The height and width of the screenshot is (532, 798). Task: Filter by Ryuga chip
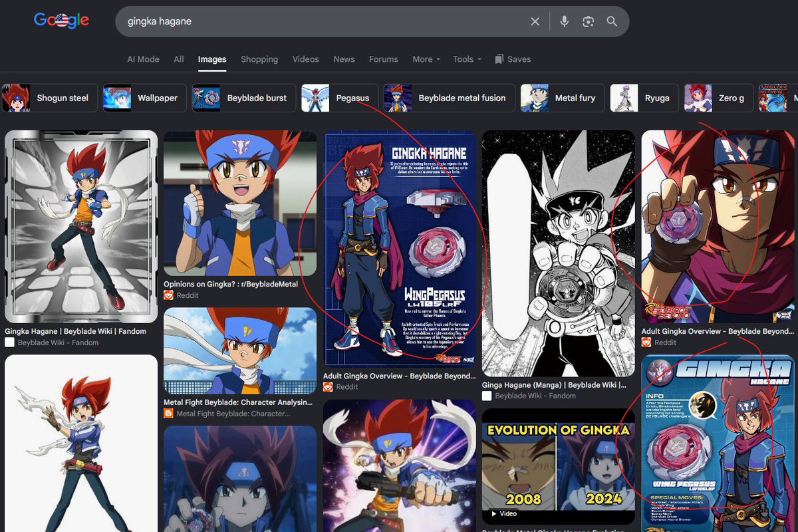click(x=644, y=98)
